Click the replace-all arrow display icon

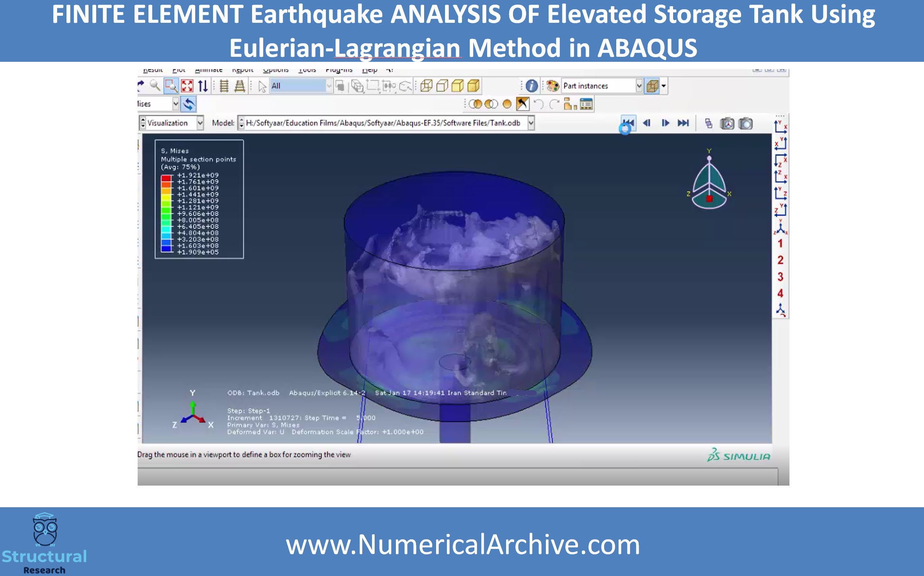point(522,104)
